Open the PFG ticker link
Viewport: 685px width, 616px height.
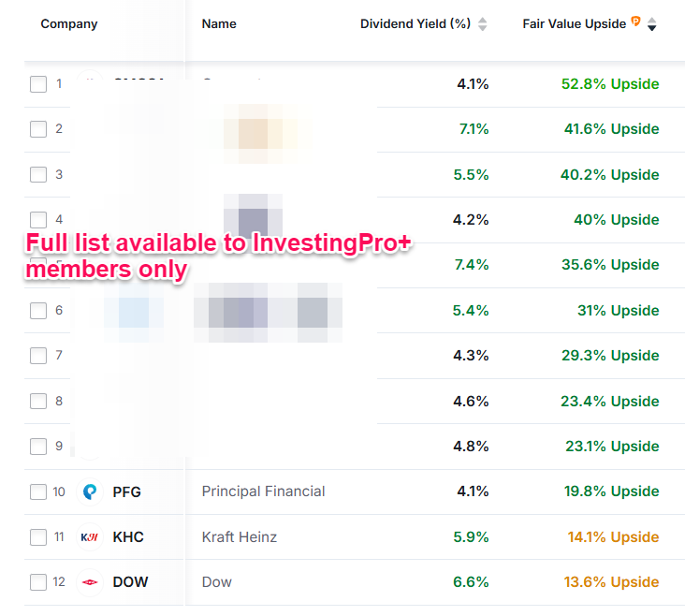(126, 491)
